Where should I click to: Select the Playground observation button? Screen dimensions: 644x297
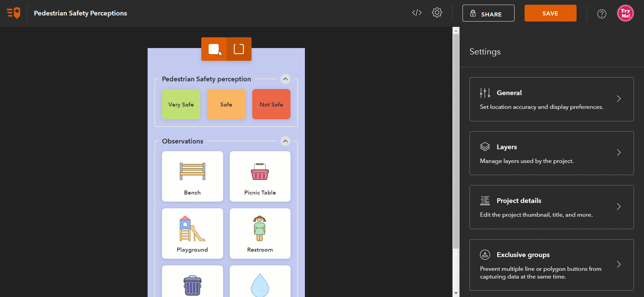193,234
